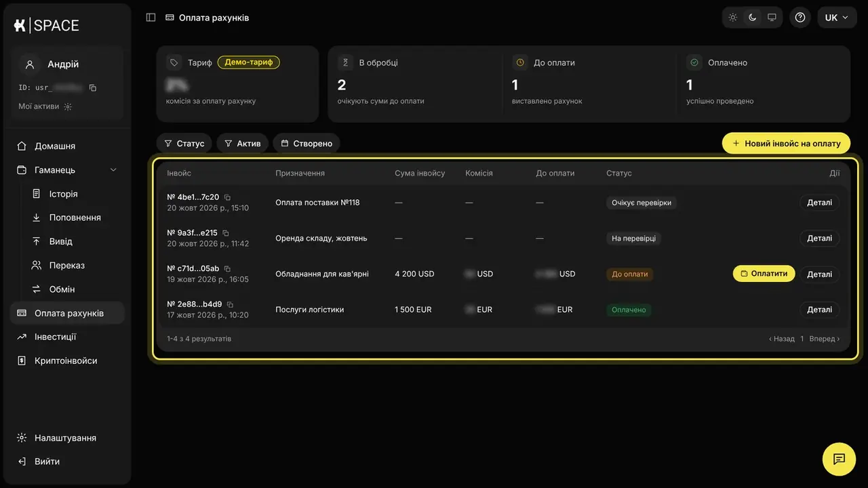Screen dimensions: 868x488
Task: Switch to dark theme moon icon
Action: coord(753,18)
